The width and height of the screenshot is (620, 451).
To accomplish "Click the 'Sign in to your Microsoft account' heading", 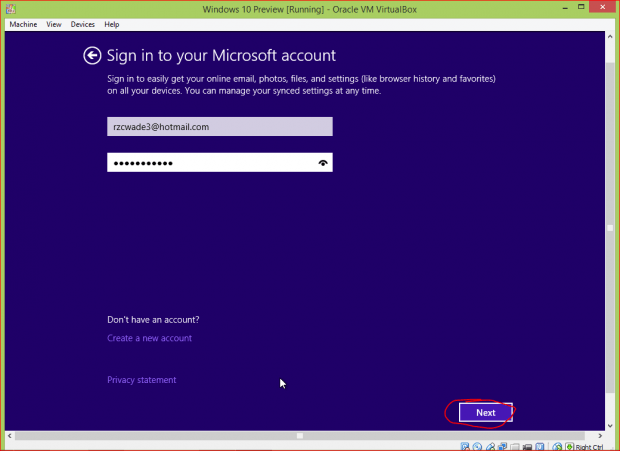I will pos(221,55).
